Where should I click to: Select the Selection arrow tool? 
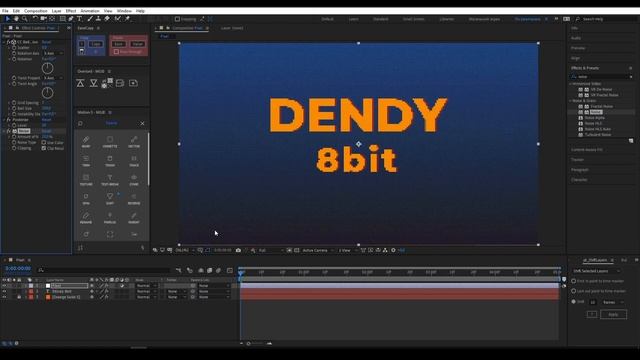point(8,19)
